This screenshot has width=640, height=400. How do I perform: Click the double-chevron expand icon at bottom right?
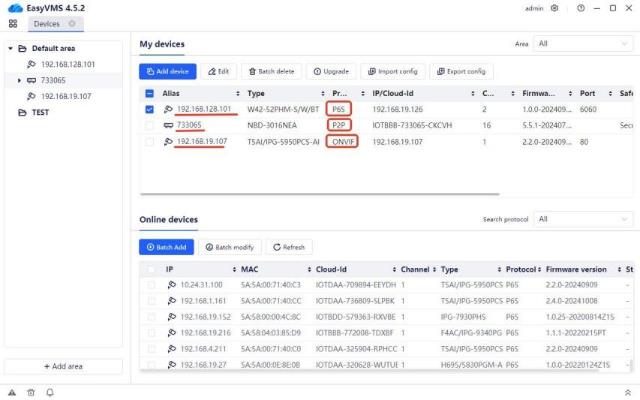pos(627,391)
